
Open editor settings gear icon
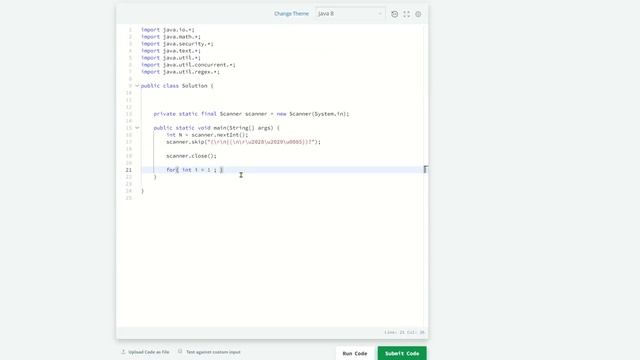pos(418,14)
